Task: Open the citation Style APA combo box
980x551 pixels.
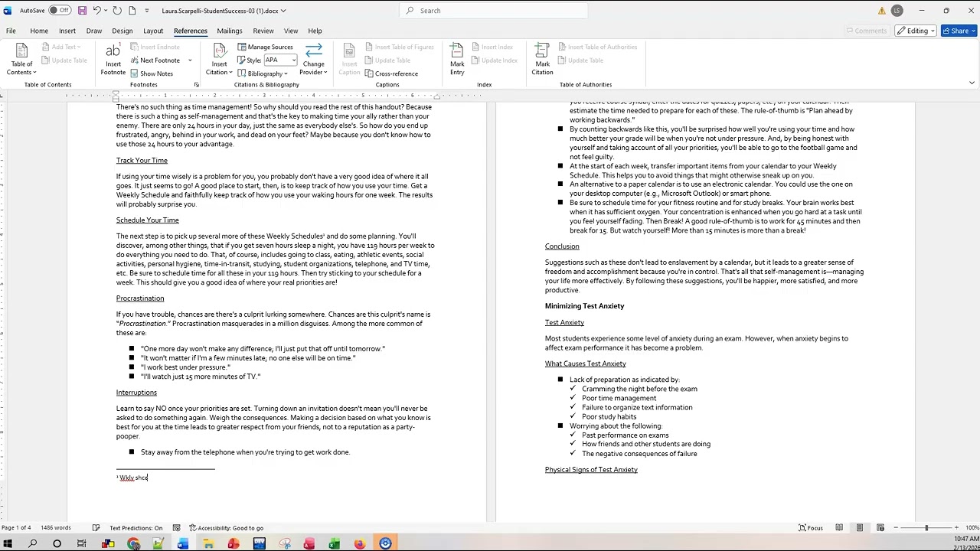Action: click(279, 60)
